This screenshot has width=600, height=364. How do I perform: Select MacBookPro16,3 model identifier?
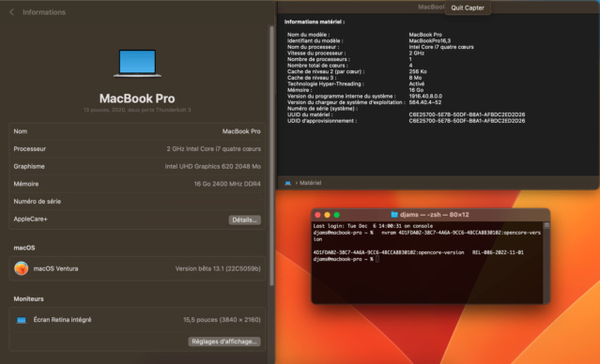click(x=430, y=40)
